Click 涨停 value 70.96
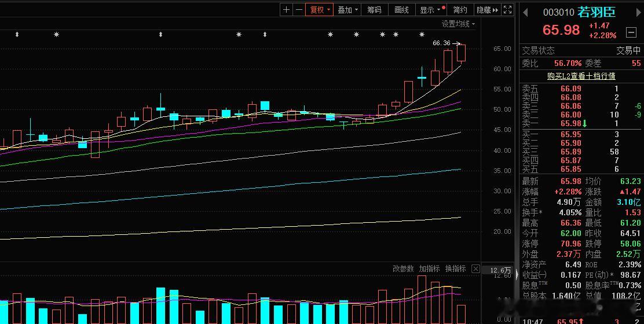644x324 pixels. [x=571, y=244]
